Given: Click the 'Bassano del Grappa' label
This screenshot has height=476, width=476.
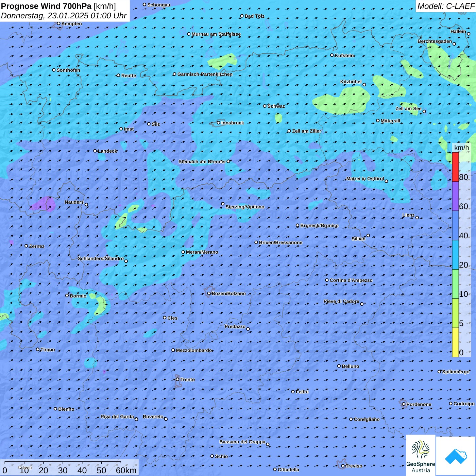Looking at the screenshot, I should point(242,442).
